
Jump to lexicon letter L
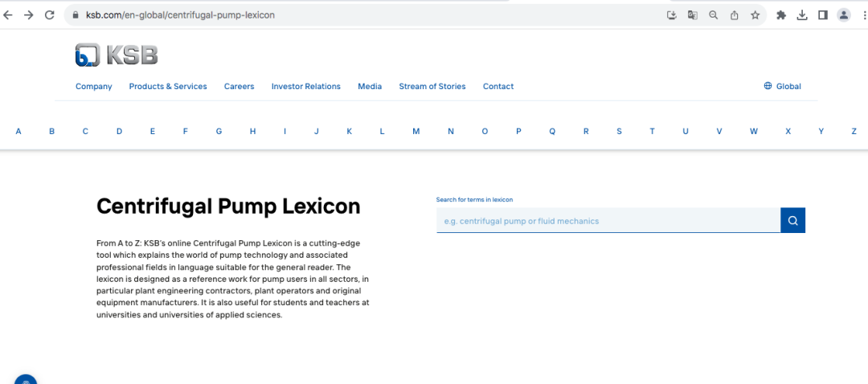(x=382, y=131)
